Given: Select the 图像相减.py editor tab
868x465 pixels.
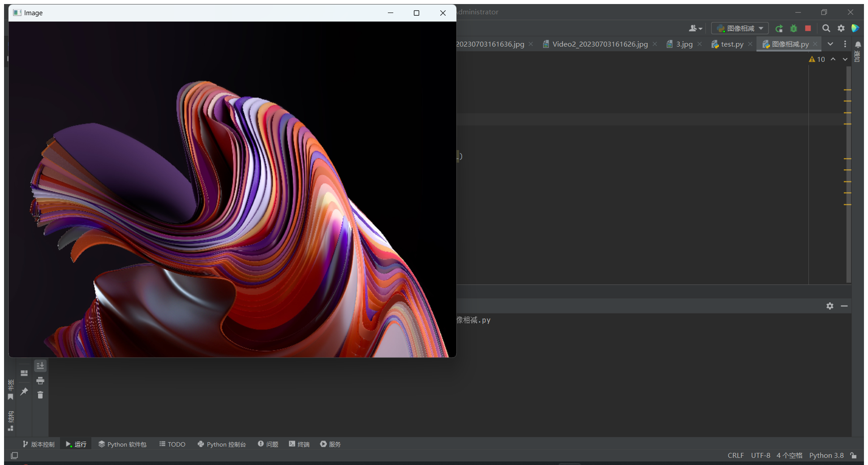Looking at the screenshot, I should [790, 44].
